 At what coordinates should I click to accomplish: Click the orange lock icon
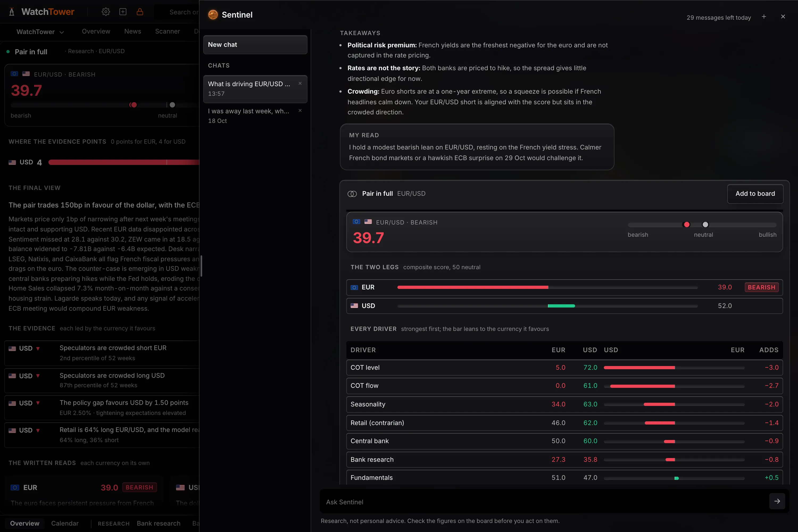coord(140,12)
